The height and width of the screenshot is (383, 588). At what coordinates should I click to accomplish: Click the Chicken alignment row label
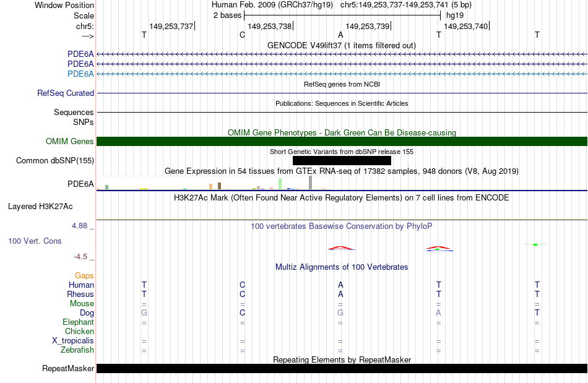click(x=79, y=331)
